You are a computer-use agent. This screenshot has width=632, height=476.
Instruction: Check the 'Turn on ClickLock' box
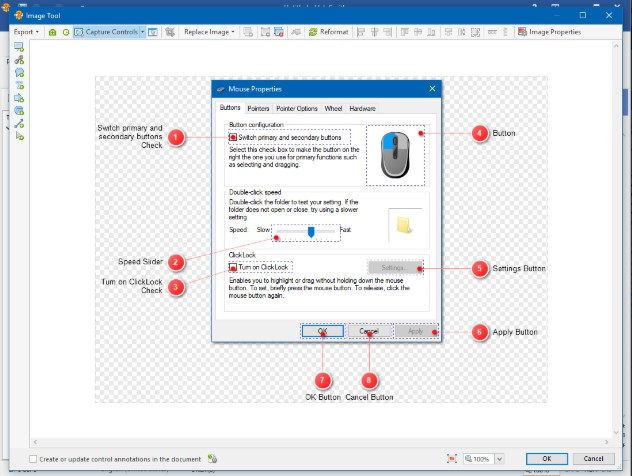[234, 267]
